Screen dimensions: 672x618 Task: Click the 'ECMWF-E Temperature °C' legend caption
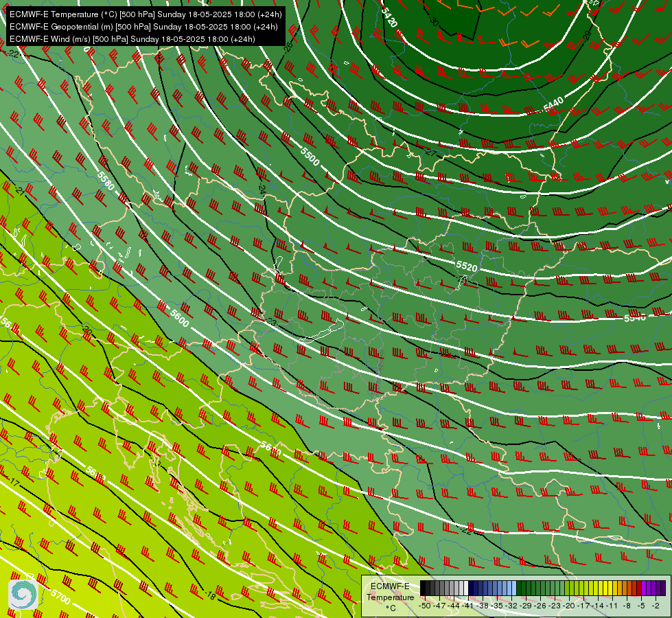pyautogui.click(x=390, y=597)
